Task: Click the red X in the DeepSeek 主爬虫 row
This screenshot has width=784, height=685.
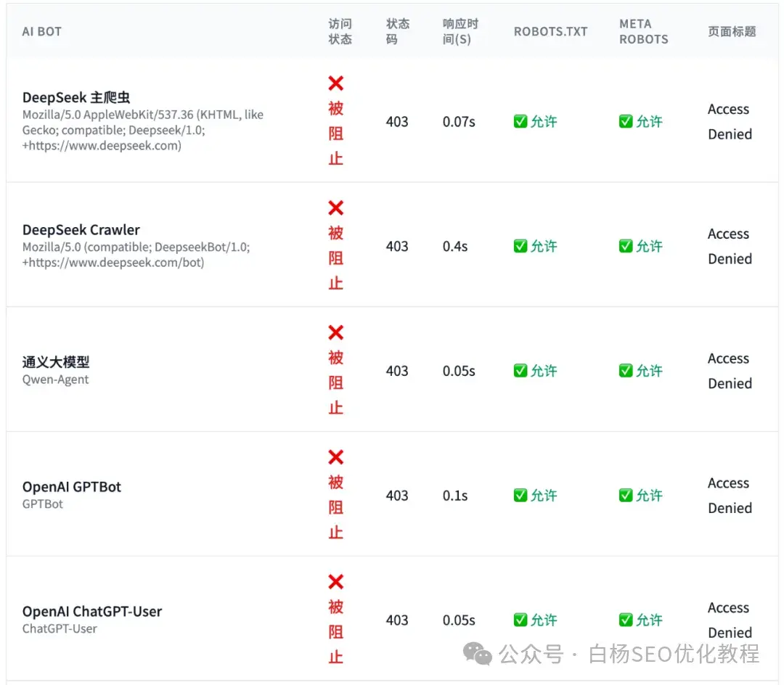Action: coord(336,83)
